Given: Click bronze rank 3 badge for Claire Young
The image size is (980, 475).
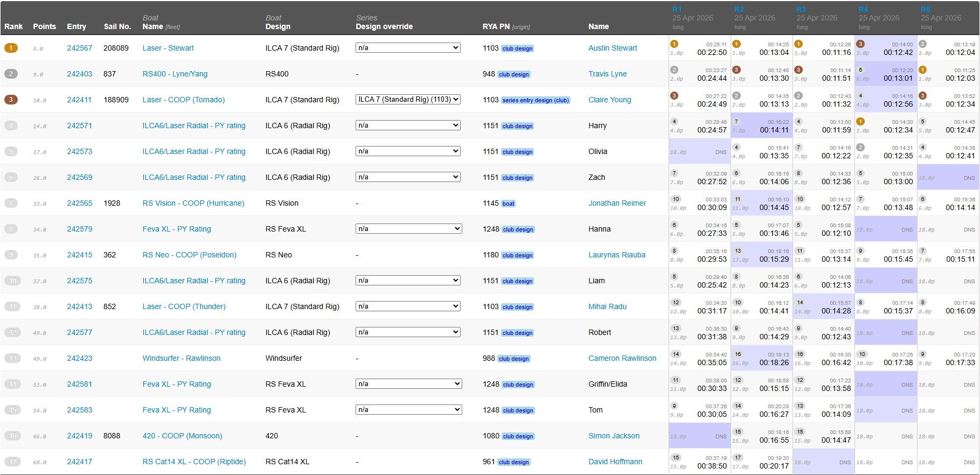Looking at the screenshot, I should [11, 100].
